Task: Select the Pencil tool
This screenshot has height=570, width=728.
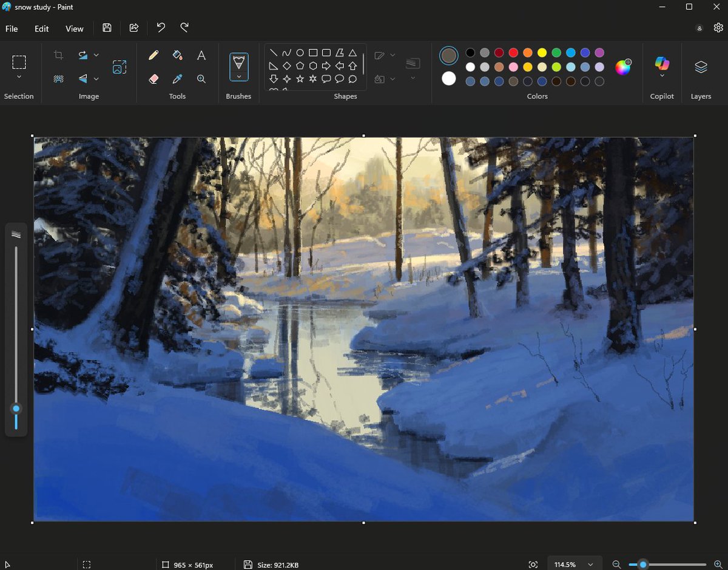Action: click(x=153, y=55)
